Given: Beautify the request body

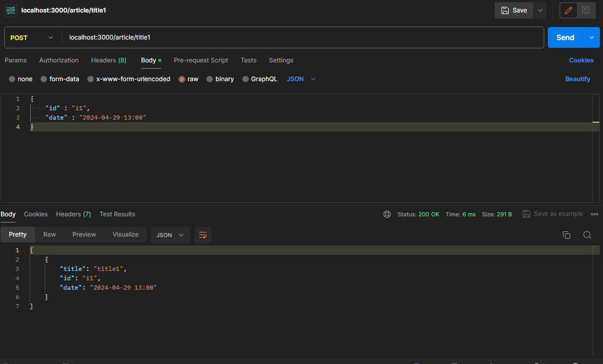Looking at the screenshot, I should coord(578,79).
